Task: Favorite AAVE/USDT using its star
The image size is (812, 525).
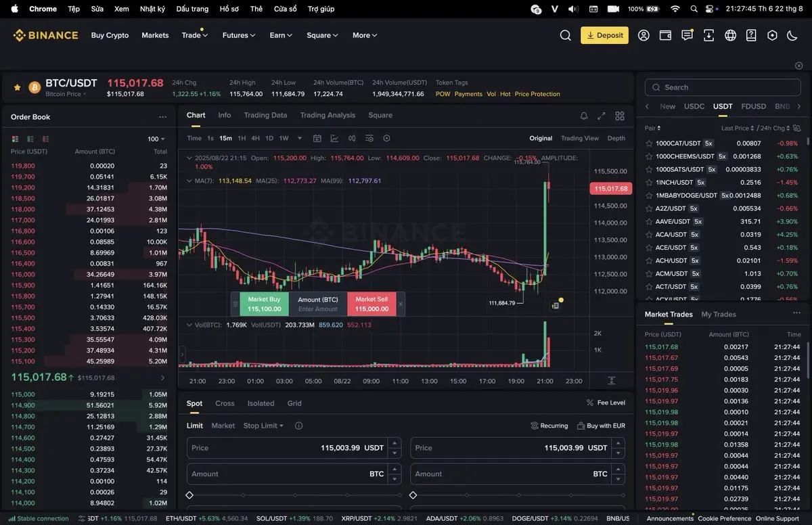Action: pyautogui.click(x=649, y=221)
